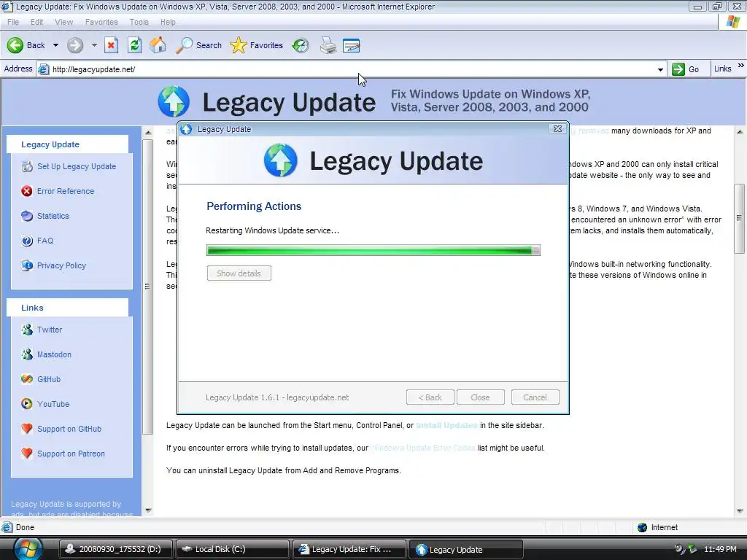Refresh the page with the green arrows icon
747x560 pixels.
coord(134,45)
